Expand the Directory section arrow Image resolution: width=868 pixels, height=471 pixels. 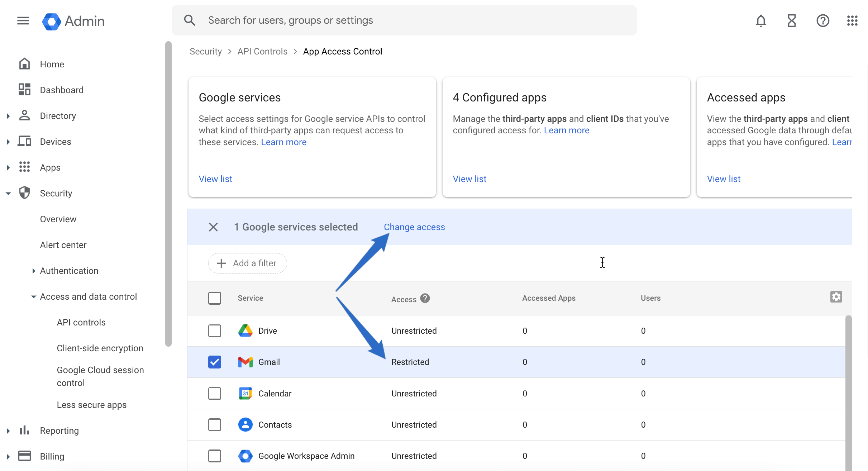tap(8, 116)
